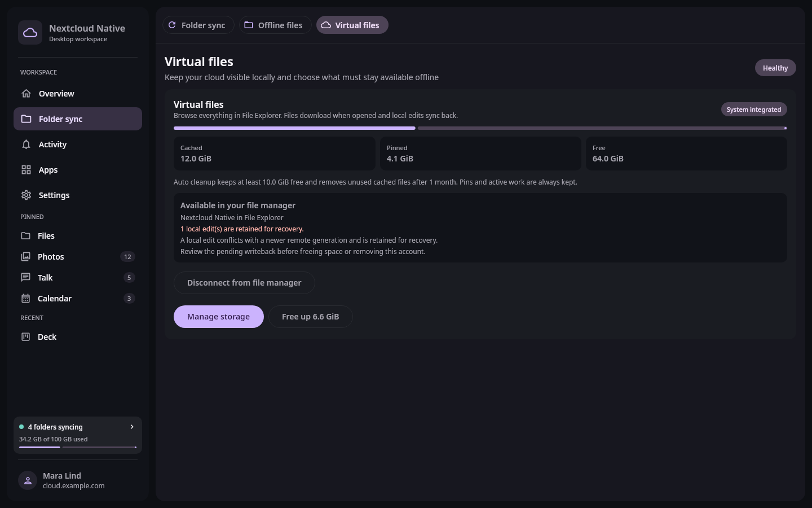Open the recent Deck item
The image size is (812, 508).
tap(78, 337)
